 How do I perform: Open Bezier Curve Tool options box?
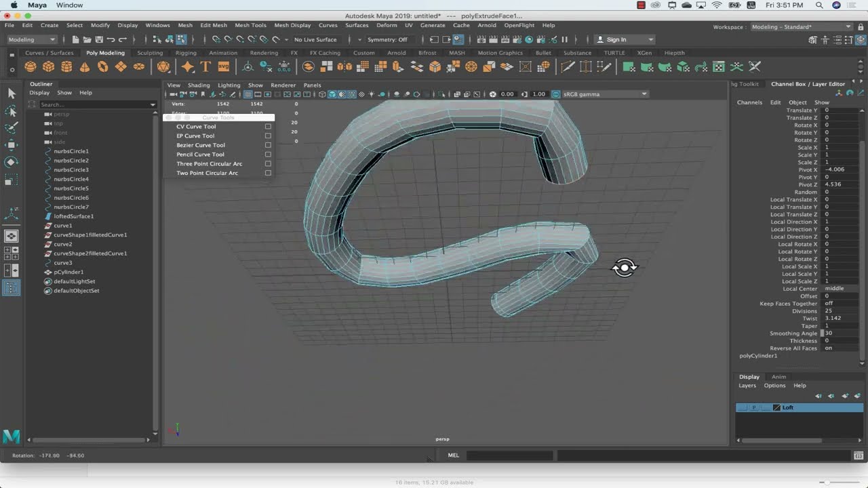pyautogui.click(x=268, y=145)
